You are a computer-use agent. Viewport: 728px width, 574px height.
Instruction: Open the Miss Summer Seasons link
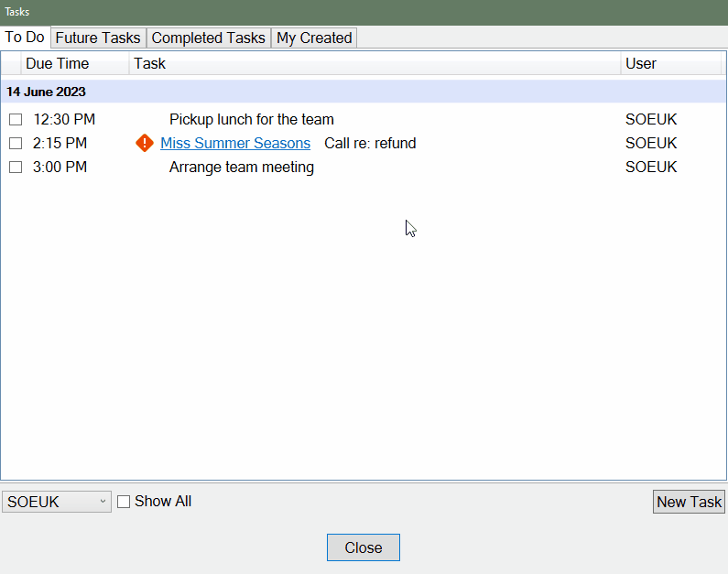[x=235, y=143]
